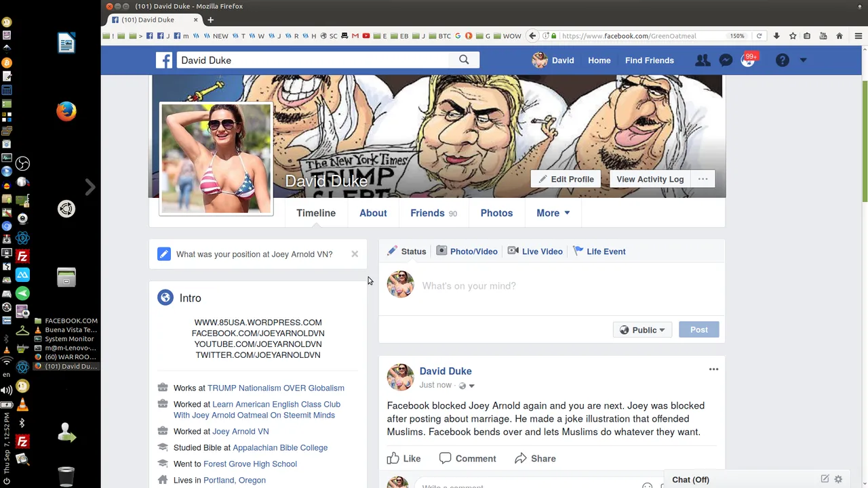Open Joey Arnold VN workplace link

pyautogui.click(x=241, y=432)
